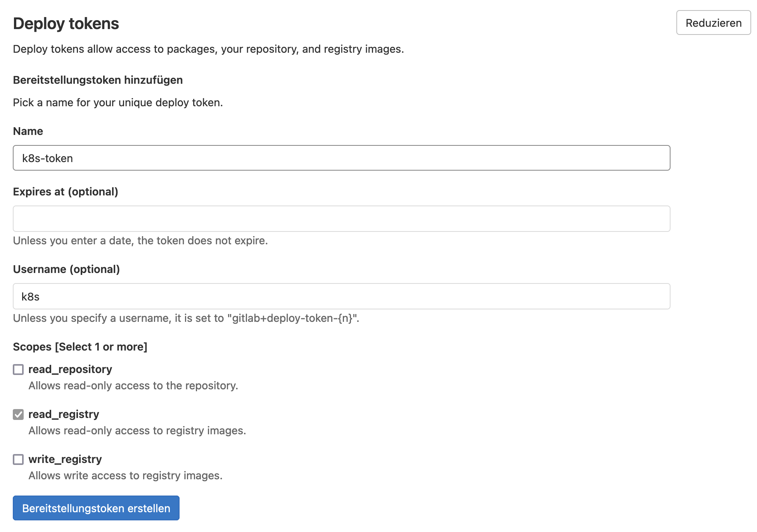Click the read_repository label text

coord(70,369)
